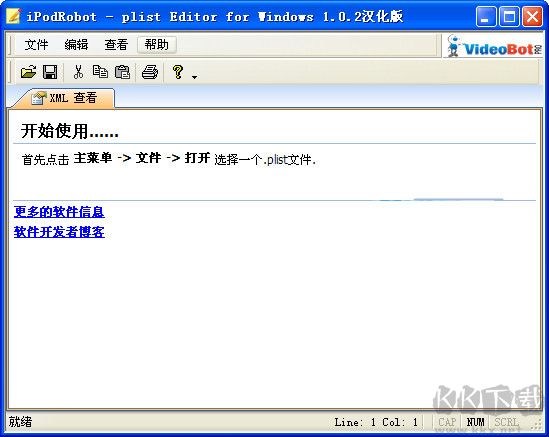The width and height of the screenshot is (549, 437).
Task: Expand the toolbar options dropdown arrow
Action: tap(195, 77)
